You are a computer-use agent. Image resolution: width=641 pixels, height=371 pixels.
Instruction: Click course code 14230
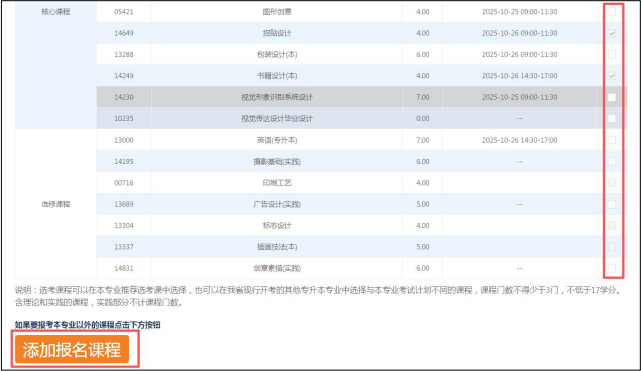click(123, 97)
